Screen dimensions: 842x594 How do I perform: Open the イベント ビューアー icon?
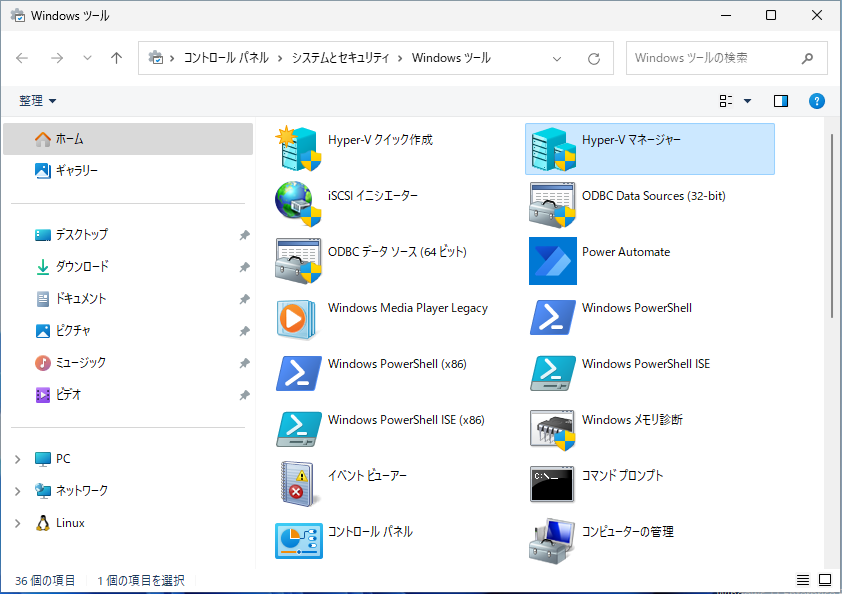tap(299, 484)
